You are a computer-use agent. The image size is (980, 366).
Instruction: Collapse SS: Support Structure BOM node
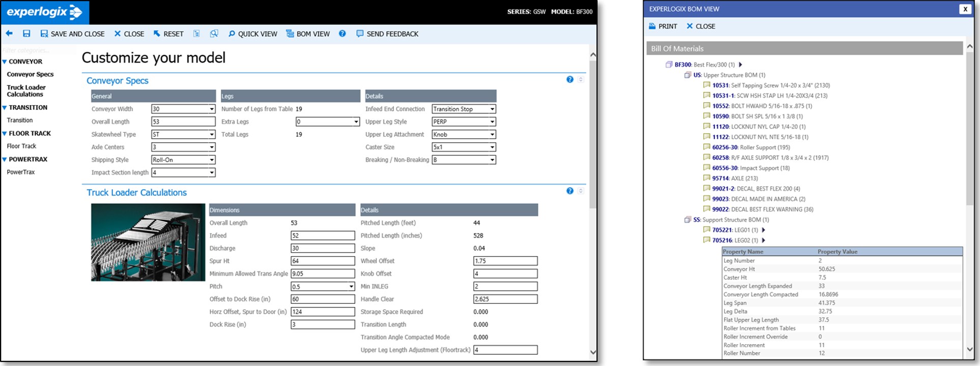coord(687,220)
